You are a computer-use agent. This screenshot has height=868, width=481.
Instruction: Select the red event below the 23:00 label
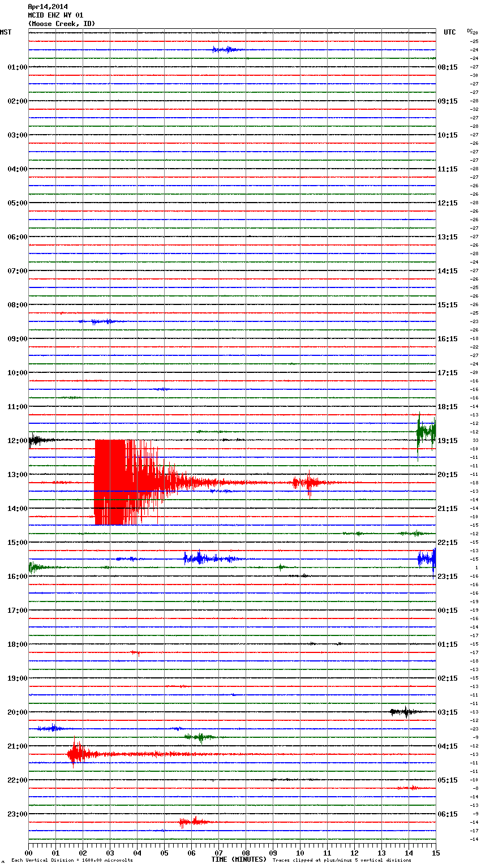[191, 822]
